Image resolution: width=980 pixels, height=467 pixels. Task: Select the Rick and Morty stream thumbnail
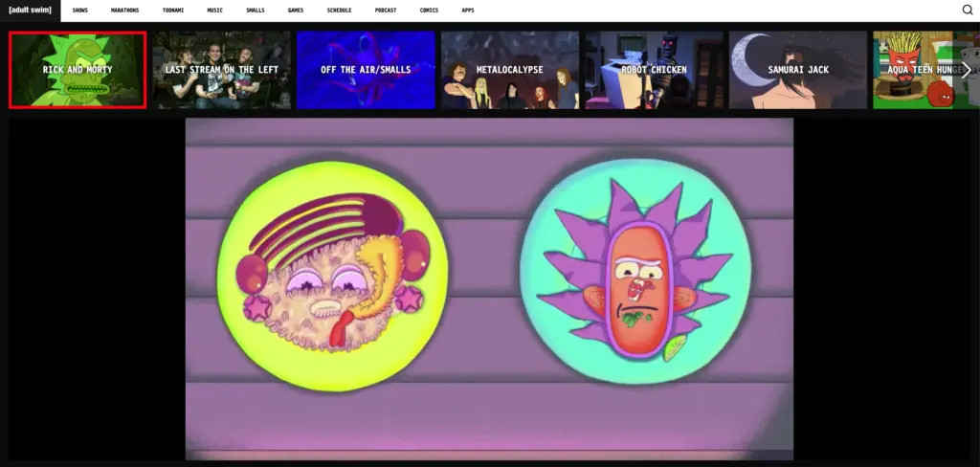pyautogui.click(x=78, y=70)
